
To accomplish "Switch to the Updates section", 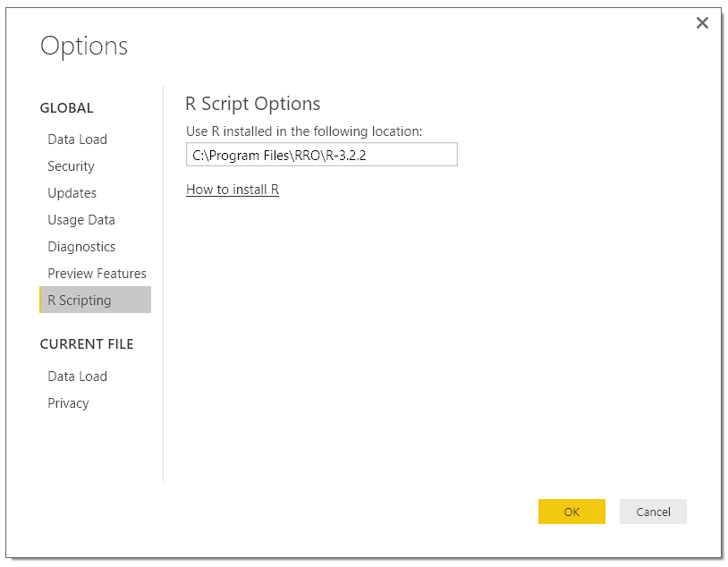I will 72,193.
